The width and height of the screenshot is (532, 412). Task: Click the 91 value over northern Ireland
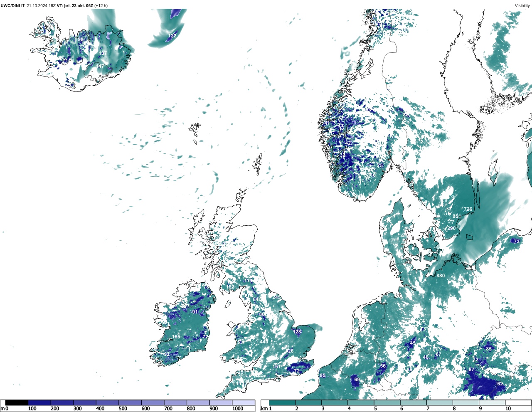click(x=195, y=312)
